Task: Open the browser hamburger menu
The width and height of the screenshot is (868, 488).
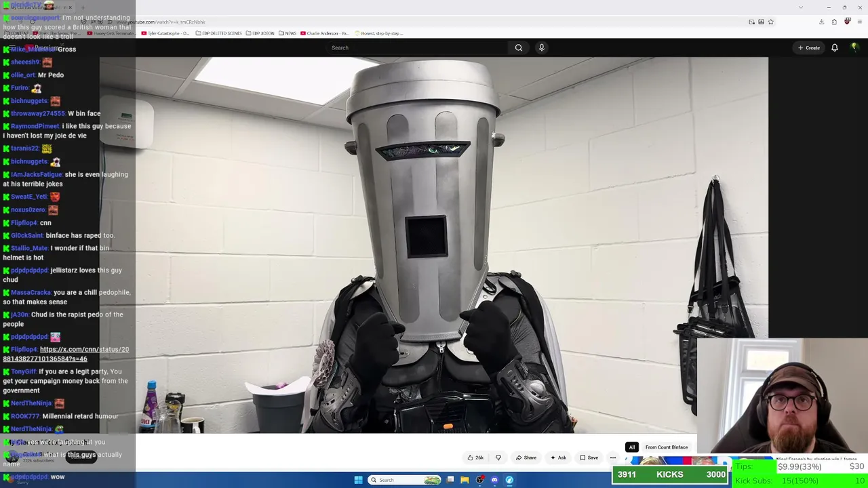Action: pyautogui.click(x=859, y=22)
